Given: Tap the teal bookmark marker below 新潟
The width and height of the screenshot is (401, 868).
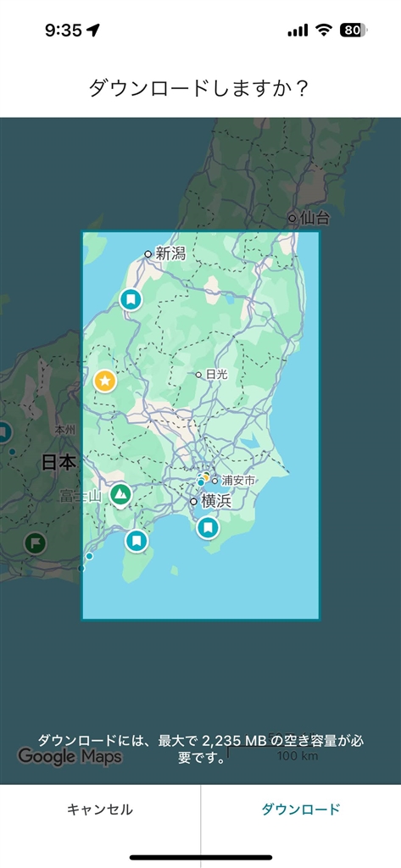Looking at the screenshot, I should click(x=131, y=300).
